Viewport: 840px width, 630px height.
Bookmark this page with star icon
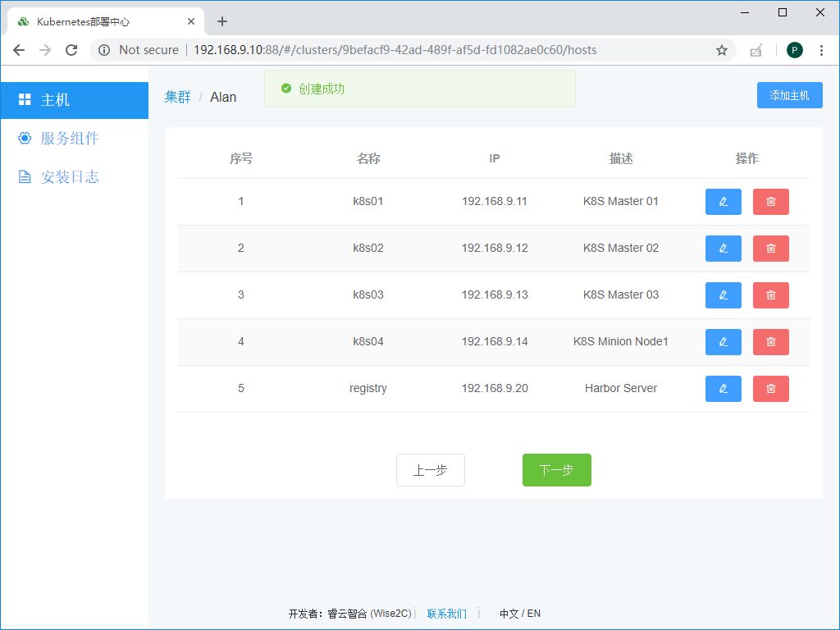tap(722, 50)
